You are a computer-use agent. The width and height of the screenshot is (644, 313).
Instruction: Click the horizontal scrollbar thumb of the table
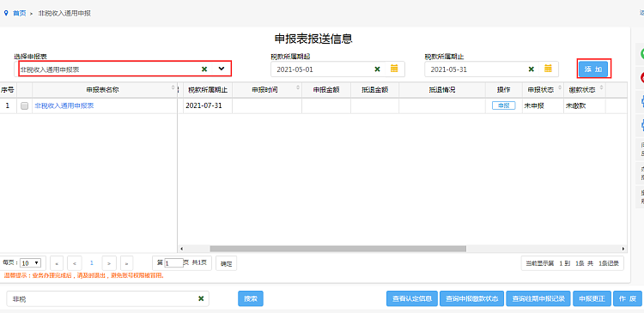(x=338, y=249)
